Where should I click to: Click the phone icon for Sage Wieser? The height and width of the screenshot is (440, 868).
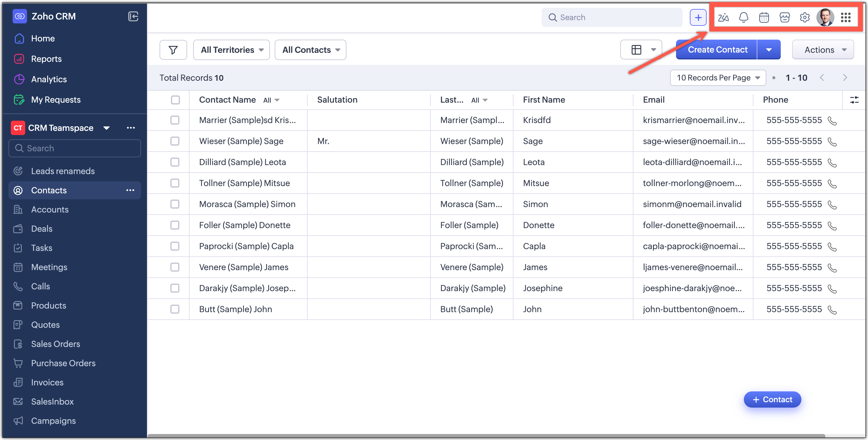click(x=832, y=142)
